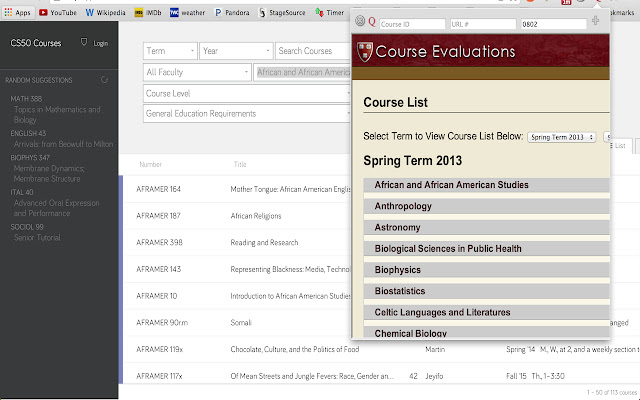Open the Year dropdown filter

click(x=236, y=51)
